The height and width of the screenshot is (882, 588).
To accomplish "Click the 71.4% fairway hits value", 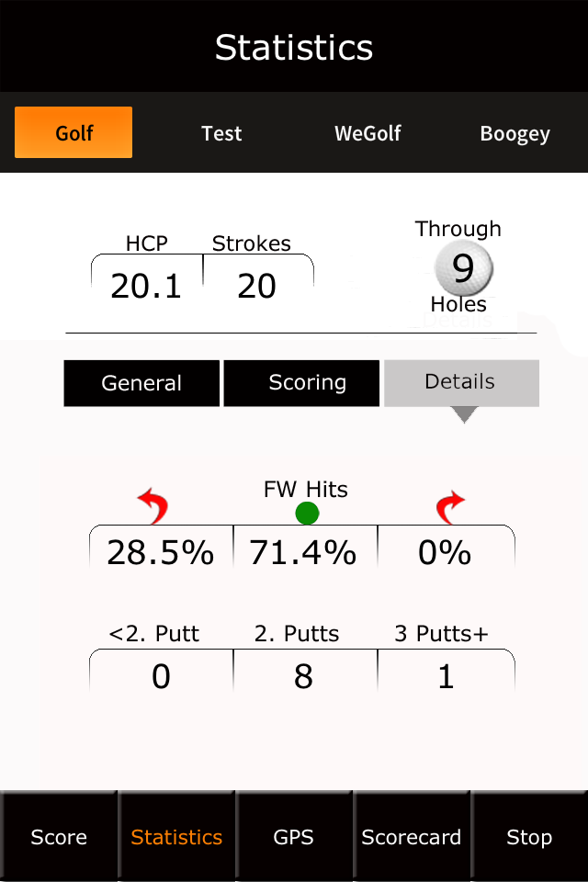I will tap(303, 552).
